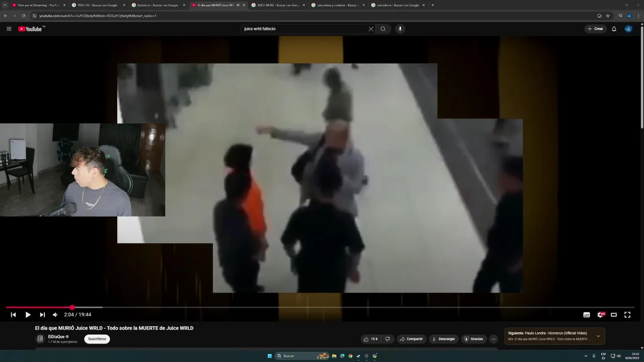Clear the search box text
644x362 pixels.
[x=371, y=29]
